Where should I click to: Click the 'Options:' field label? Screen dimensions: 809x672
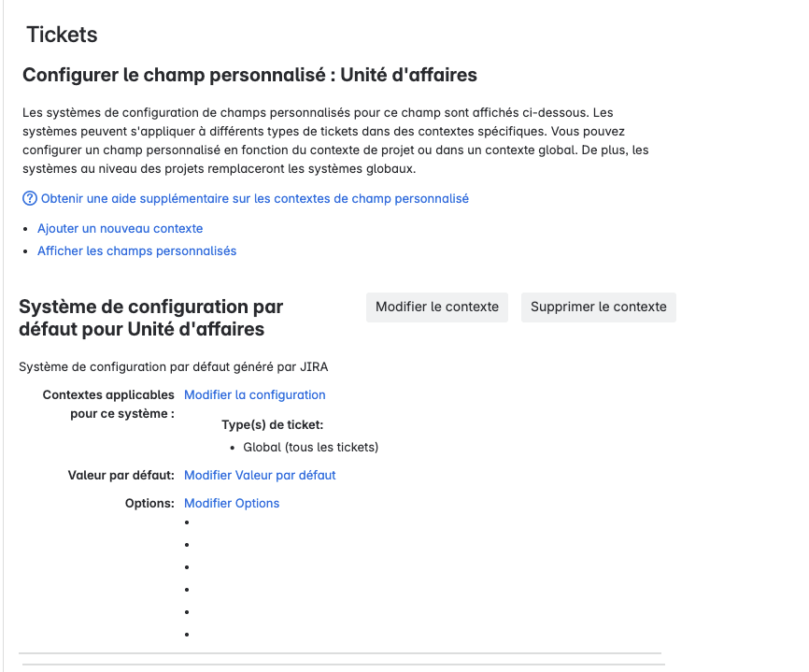click(x=148, y=503)
